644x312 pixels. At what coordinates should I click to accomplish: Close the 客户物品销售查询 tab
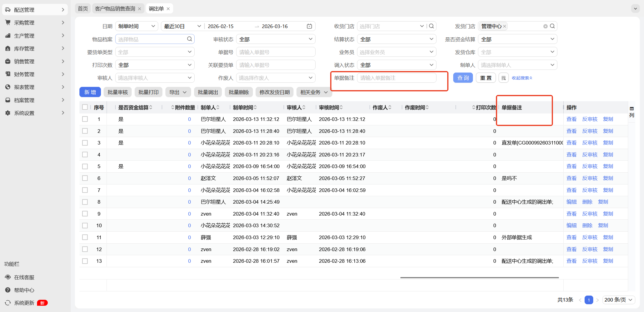[139, 9]
